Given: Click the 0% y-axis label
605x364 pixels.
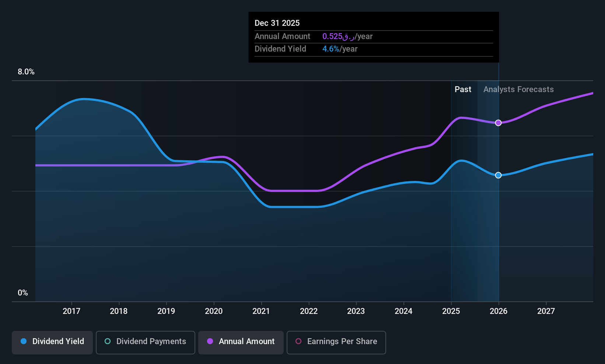Looking at the screenshot, I should 23,293.
